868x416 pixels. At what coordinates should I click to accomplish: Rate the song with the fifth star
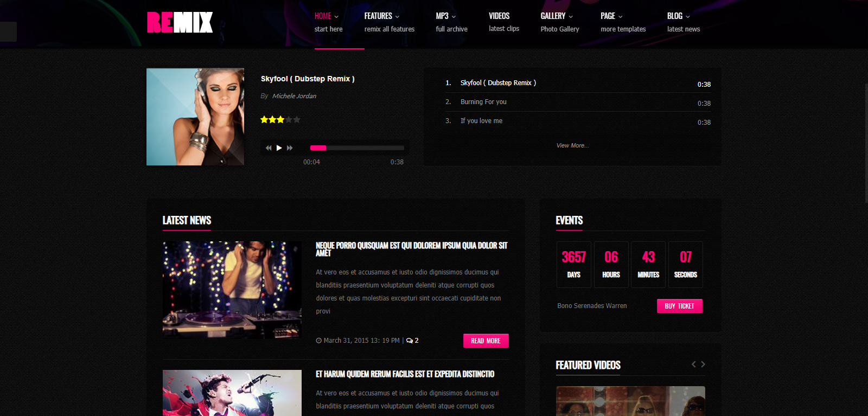297,120
